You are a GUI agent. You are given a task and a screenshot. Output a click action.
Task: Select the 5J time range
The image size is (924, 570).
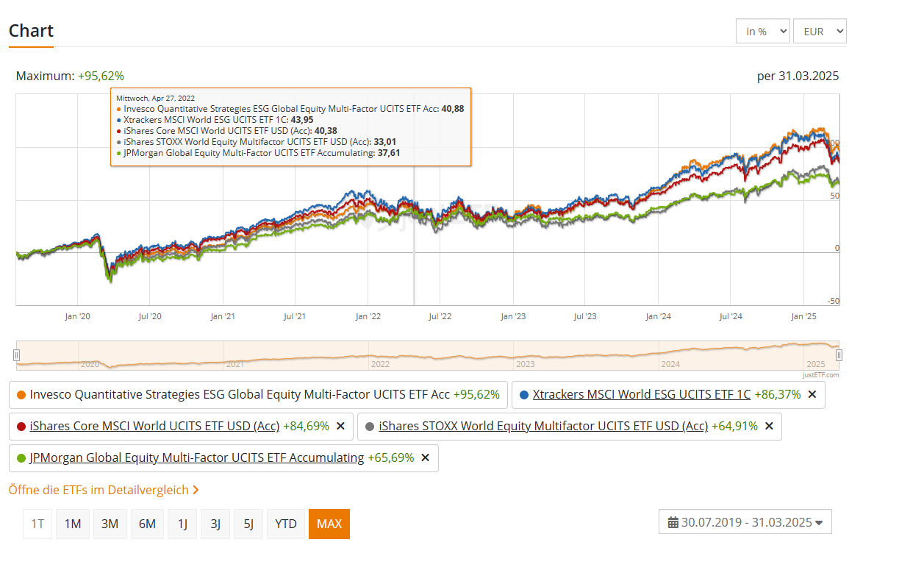(x=248, y=524)
